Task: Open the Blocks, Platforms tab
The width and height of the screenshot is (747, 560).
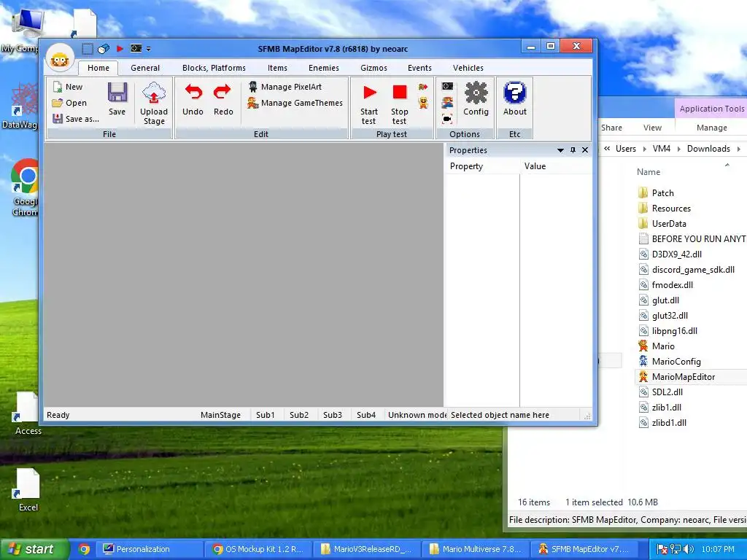Action: click(x=214, y=68)
